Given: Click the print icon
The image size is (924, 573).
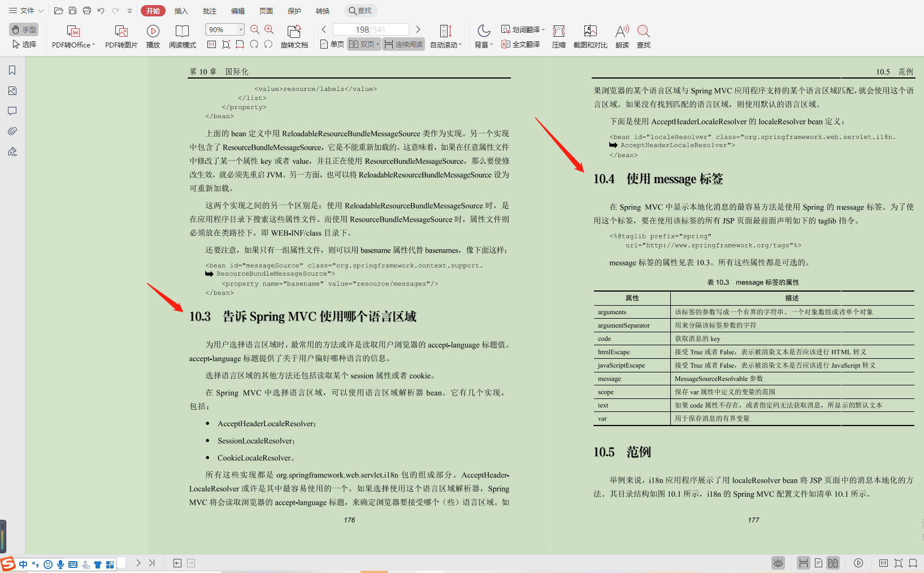Looking at the screenshot, I should [x=86, y=11].
